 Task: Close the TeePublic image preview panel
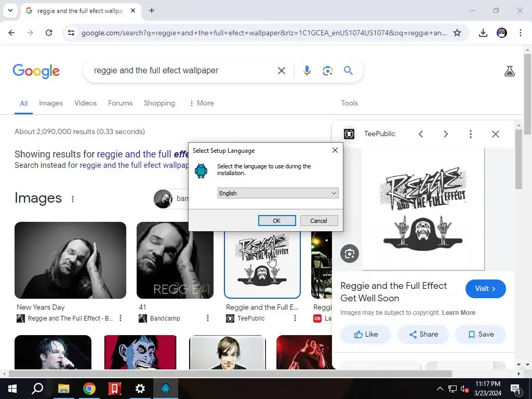[495, 134]
